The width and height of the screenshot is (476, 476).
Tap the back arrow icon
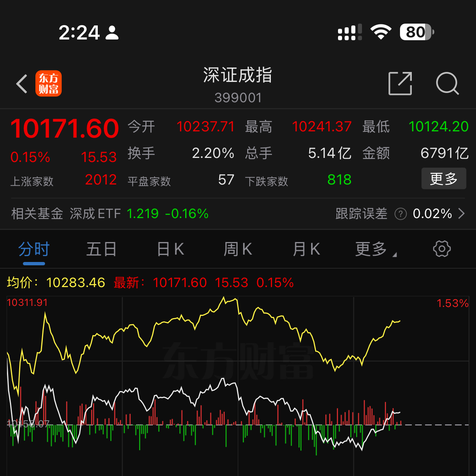coord(22,84)
